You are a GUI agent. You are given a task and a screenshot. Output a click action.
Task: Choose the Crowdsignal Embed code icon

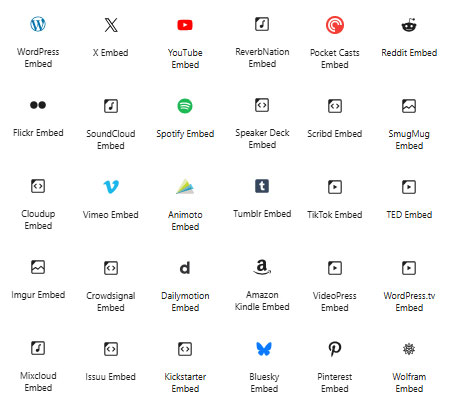(111, 268)
